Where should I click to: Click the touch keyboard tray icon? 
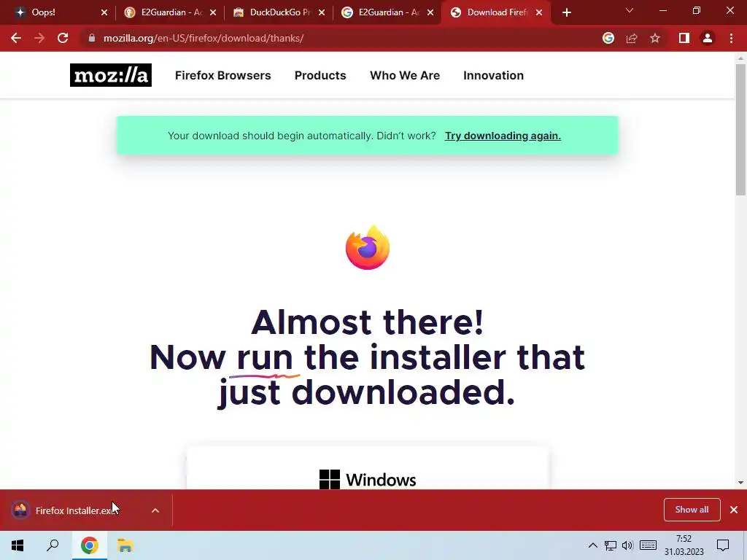pos(648,545)
